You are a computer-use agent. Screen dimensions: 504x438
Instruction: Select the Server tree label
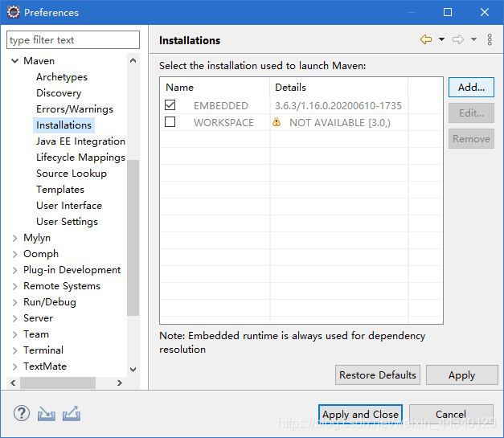pos(39,318)
